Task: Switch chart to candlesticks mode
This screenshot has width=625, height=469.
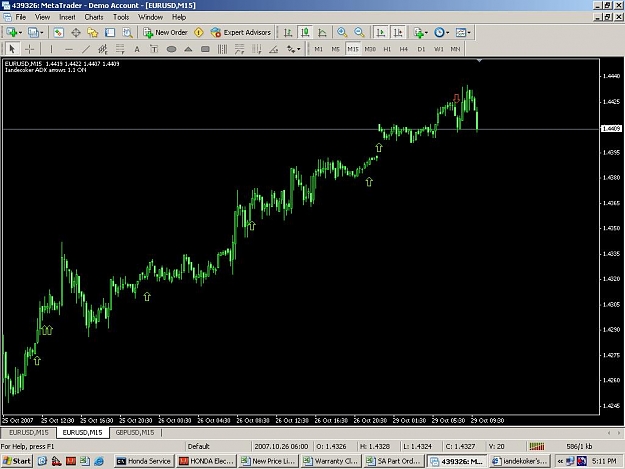Action: pos(305,33)
